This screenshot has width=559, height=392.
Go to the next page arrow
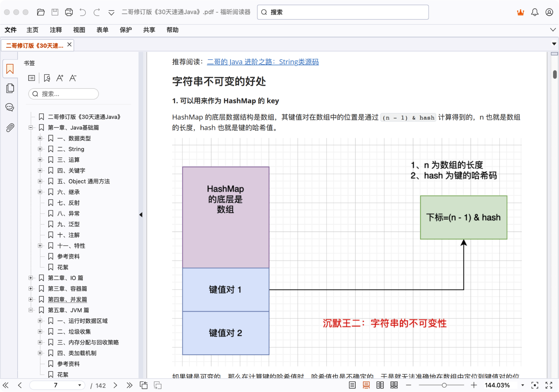[x=115, y=385]
